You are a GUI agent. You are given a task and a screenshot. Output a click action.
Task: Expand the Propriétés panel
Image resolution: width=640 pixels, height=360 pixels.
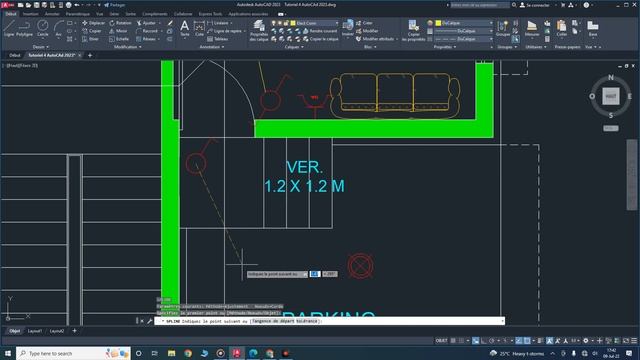[445, 47]
